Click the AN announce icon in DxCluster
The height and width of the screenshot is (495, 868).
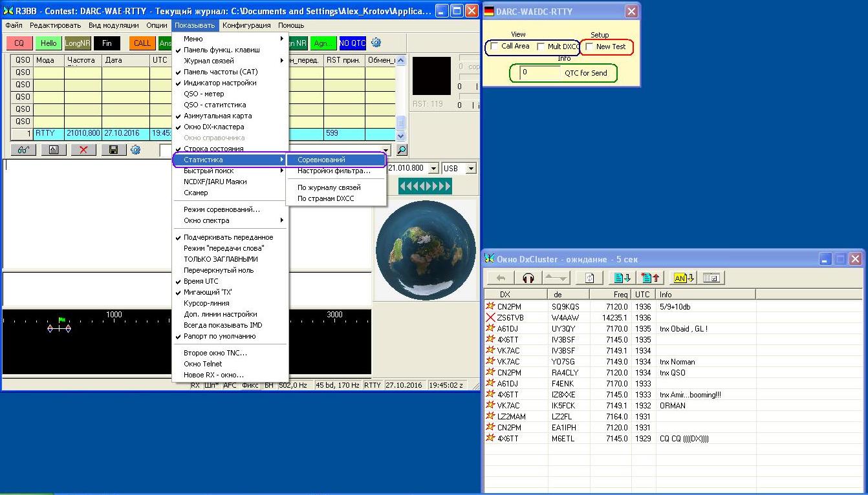click(683, 278)
